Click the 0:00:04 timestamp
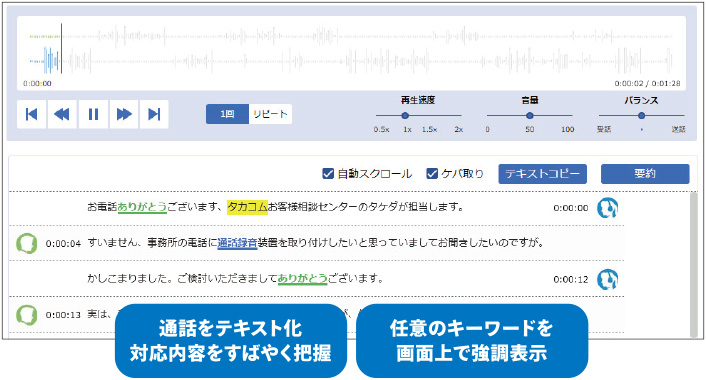The image size is (706, 380). (x=63, y=244)
